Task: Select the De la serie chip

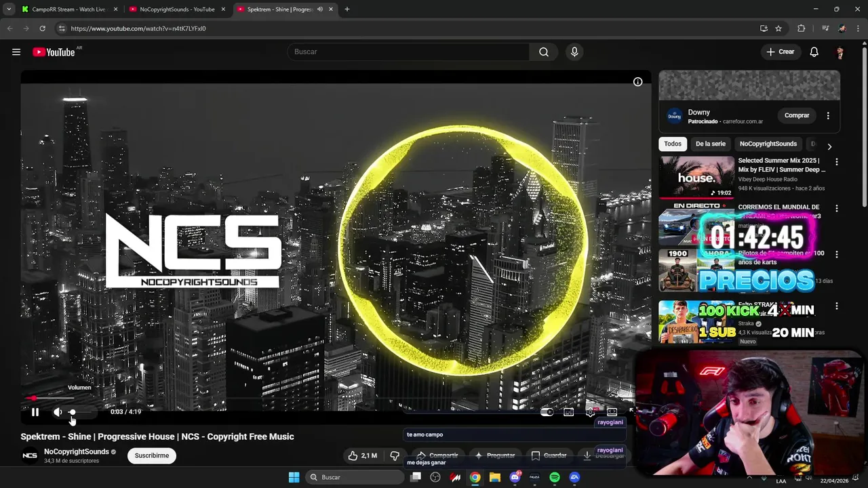Action: point(711,144)
